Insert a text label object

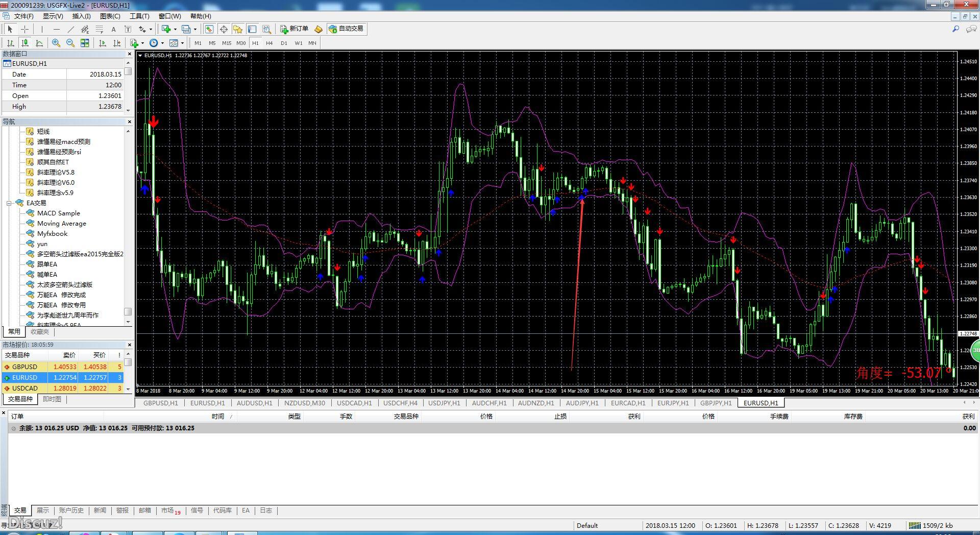pyautogui.click(x=128, y=29)
